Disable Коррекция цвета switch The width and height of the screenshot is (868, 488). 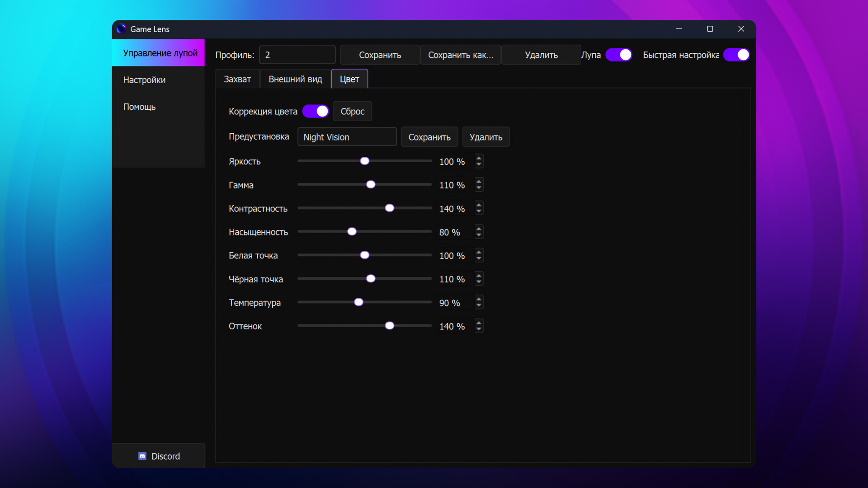click(315, 111)
